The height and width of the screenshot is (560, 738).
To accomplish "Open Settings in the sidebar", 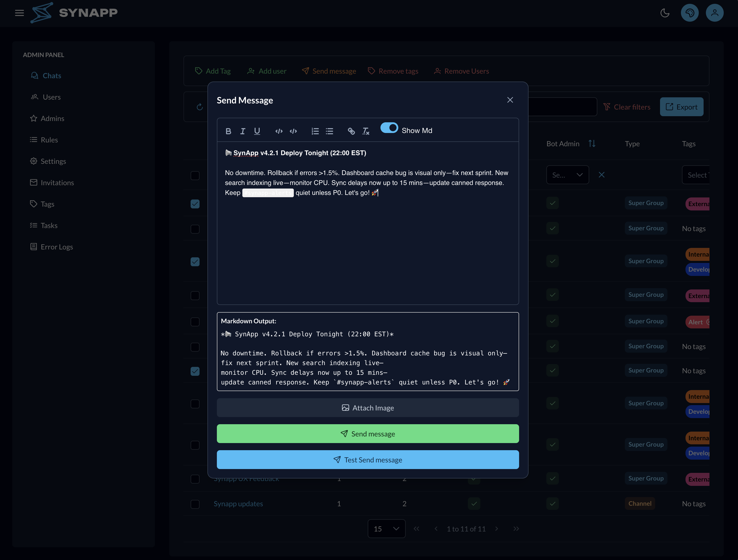I will pos(48,161).
